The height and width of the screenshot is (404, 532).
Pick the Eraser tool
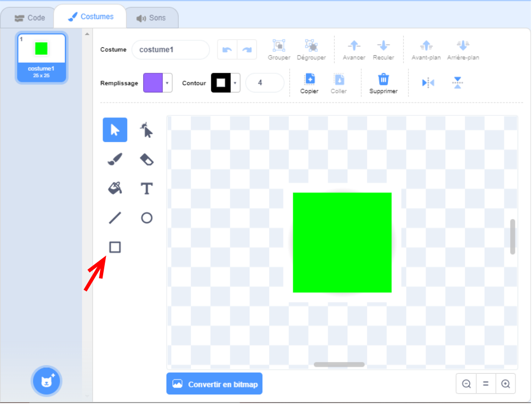[146, 159]
